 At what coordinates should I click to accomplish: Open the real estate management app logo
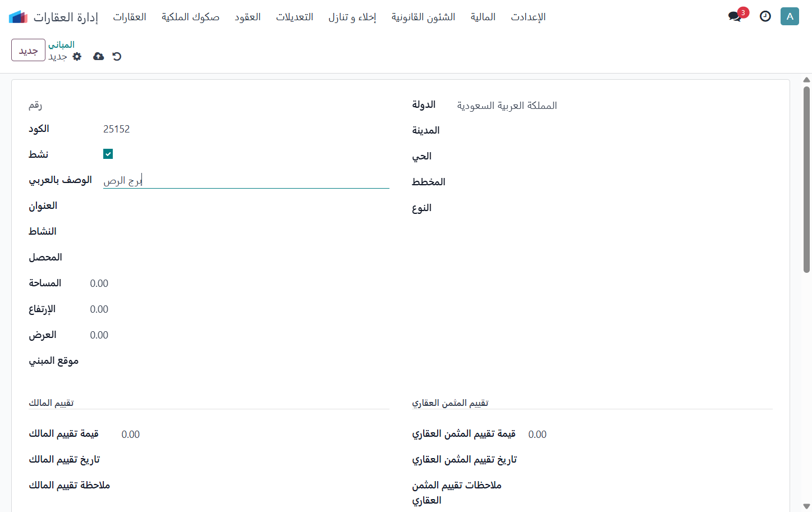(x=18, y=17)
